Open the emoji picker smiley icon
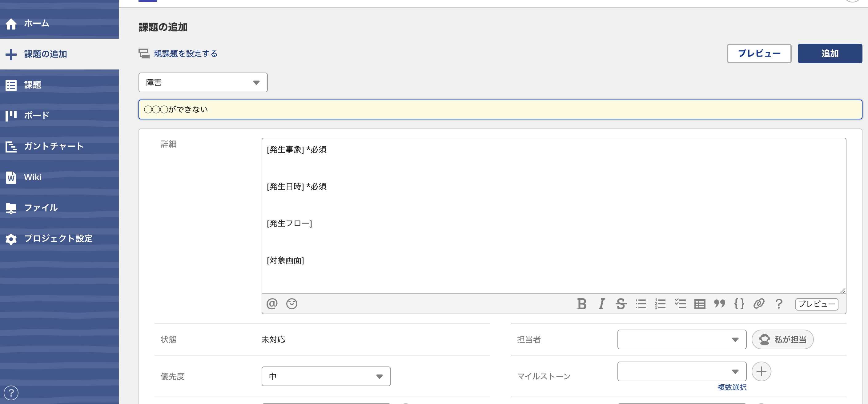 (292, 304)
